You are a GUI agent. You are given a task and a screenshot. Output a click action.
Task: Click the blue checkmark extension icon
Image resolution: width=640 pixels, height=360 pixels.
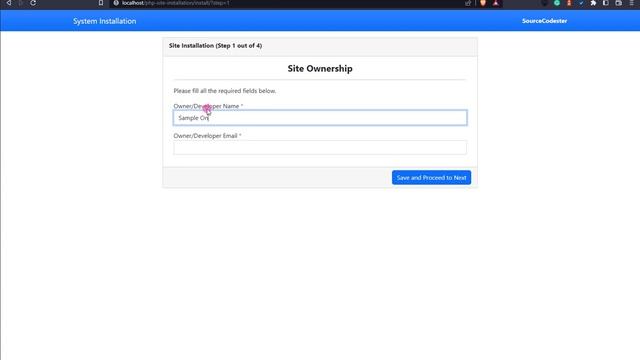pyautogui.click(x=581, y=3)
